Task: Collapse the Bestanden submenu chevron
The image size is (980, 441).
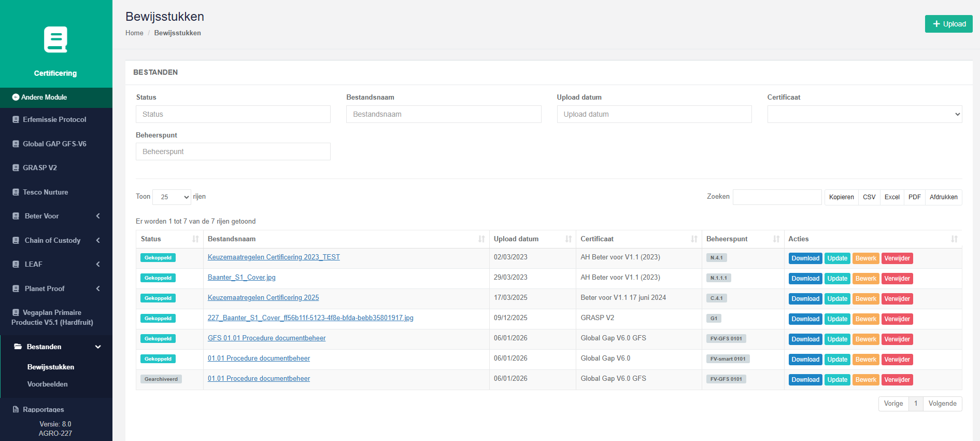Action: 98,347
